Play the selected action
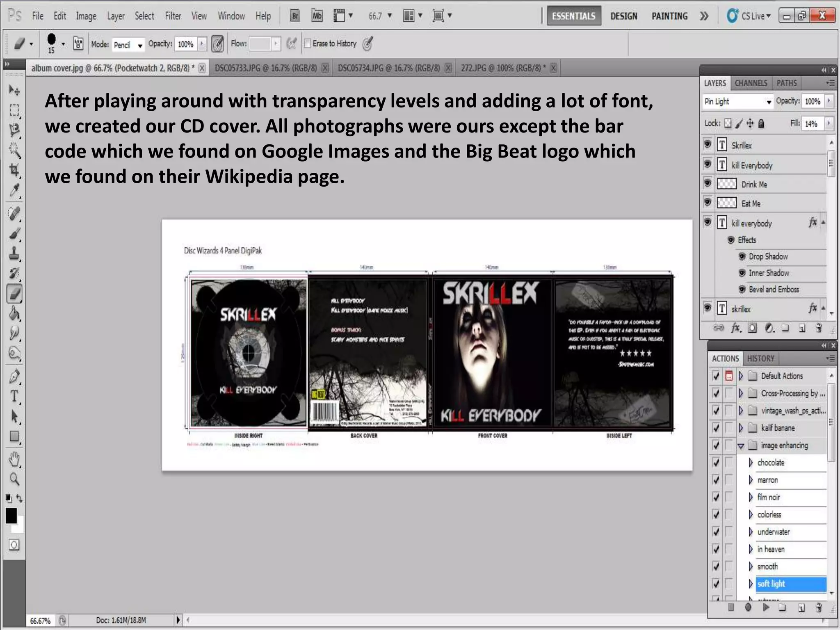The width and height of the screenshot is (840, 630). [x=766, y=607]
